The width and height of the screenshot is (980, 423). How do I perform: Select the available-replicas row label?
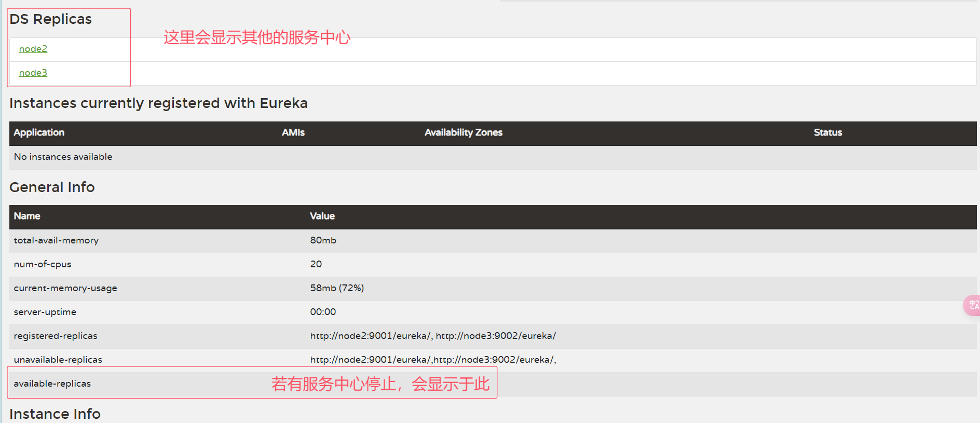pos(52,384)
